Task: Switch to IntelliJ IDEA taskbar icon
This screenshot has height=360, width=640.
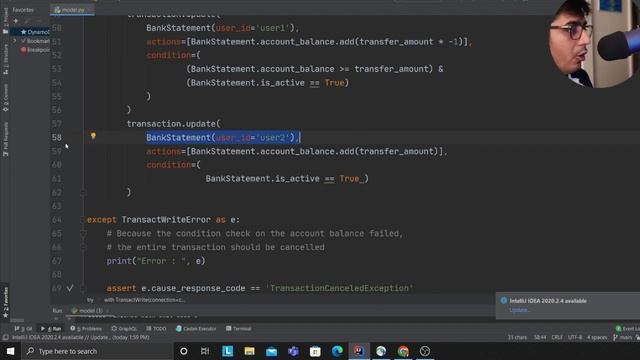Action: pos(359,351)
